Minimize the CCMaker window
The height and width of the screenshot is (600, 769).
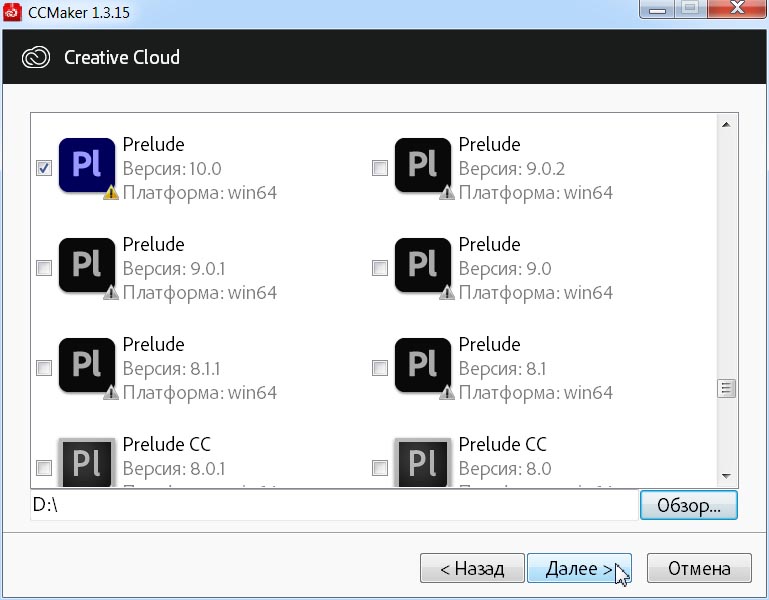point(657,8)
